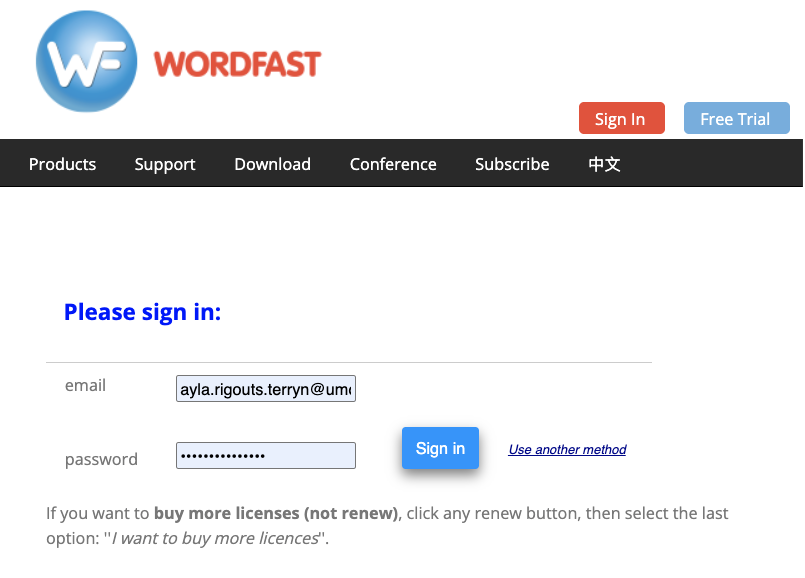Open the Conference menu item

coord(393,164)
